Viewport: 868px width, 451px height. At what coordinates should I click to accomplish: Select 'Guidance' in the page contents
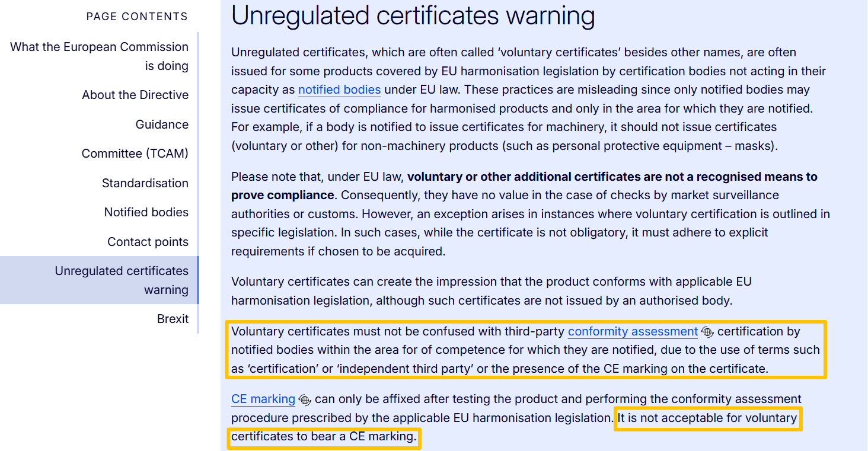pos(162,124)
